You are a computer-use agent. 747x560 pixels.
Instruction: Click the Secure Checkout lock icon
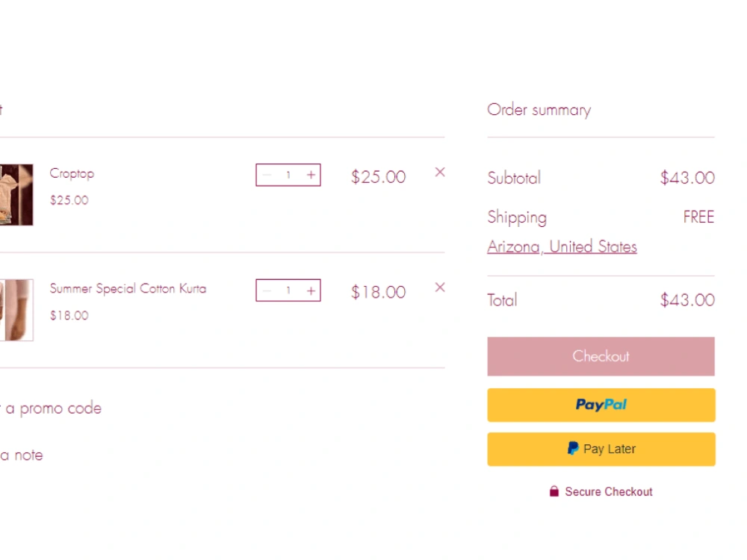(554, 491)
